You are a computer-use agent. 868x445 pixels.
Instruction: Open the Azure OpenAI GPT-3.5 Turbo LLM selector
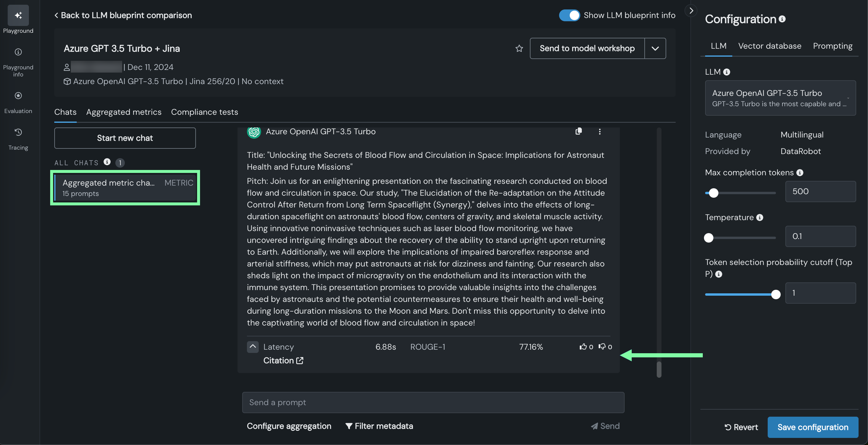tap(780, 98)
